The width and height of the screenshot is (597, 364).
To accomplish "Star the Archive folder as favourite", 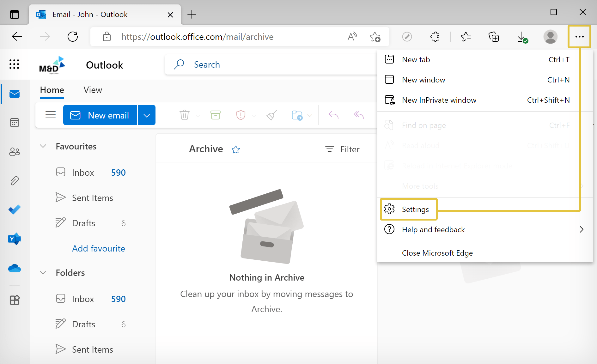I will pos(236,149).
